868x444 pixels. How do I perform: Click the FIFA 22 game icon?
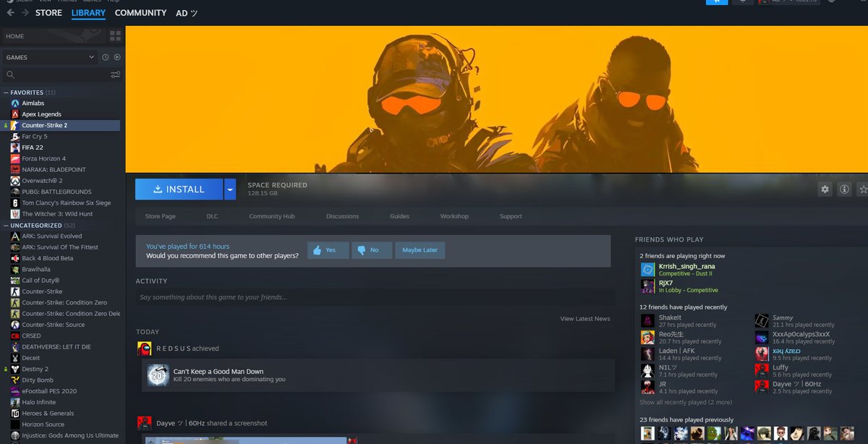coord(15,148)
